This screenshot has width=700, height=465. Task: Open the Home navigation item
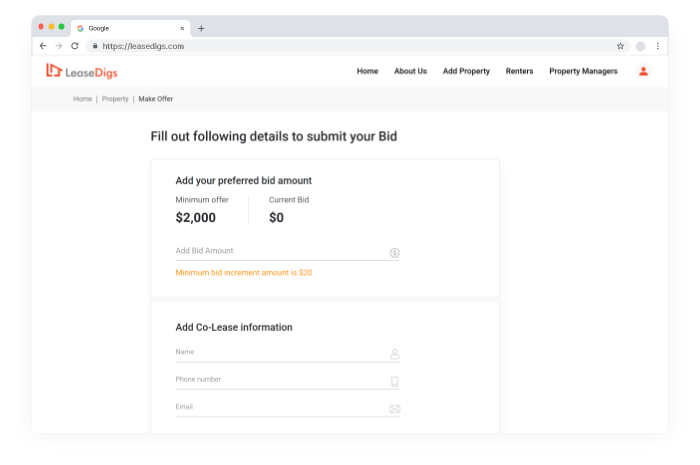368,71
